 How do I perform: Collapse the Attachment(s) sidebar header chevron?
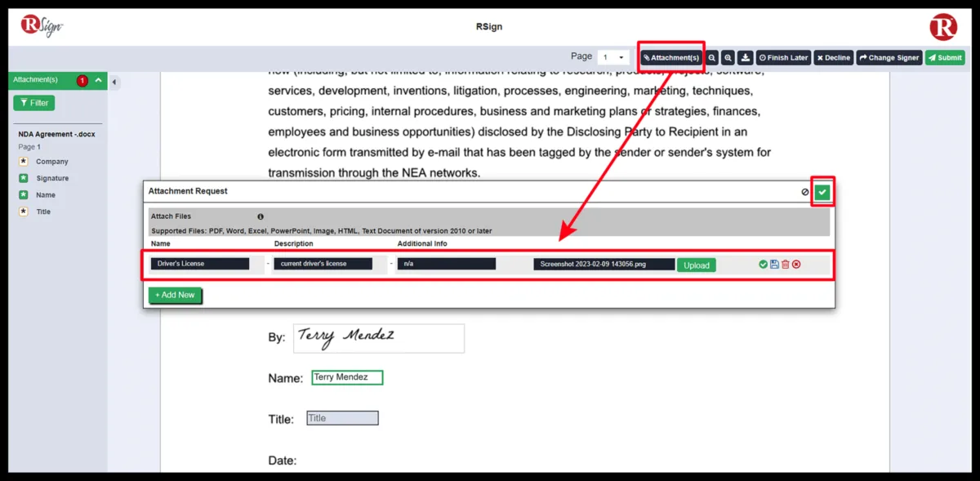tap(98, 80)
